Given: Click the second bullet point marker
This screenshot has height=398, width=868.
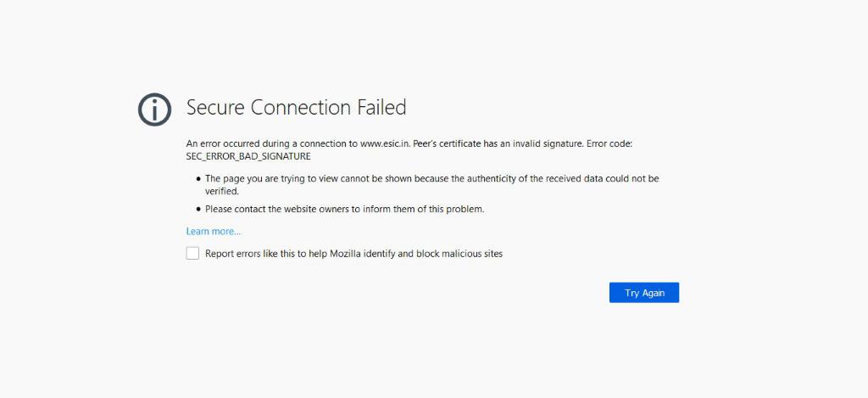Looking at the screenshot, I should tap(198, 209).
